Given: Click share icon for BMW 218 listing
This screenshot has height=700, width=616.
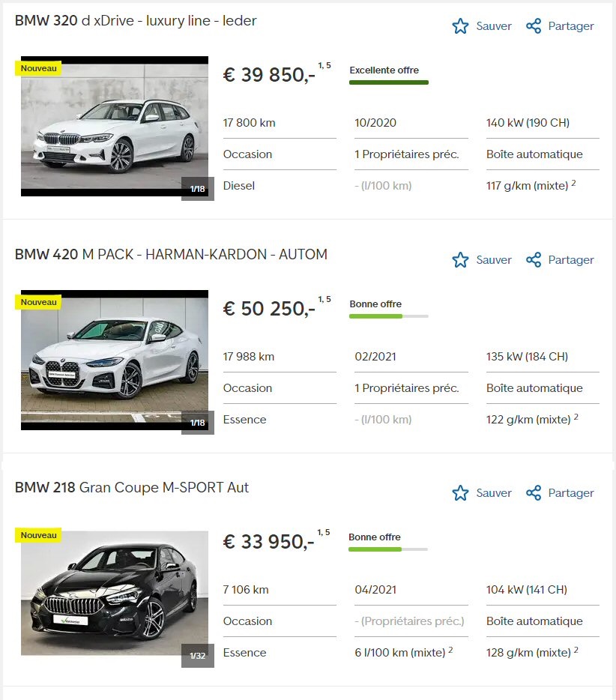Looking at the screenshot, I should [x=534, y=493].
